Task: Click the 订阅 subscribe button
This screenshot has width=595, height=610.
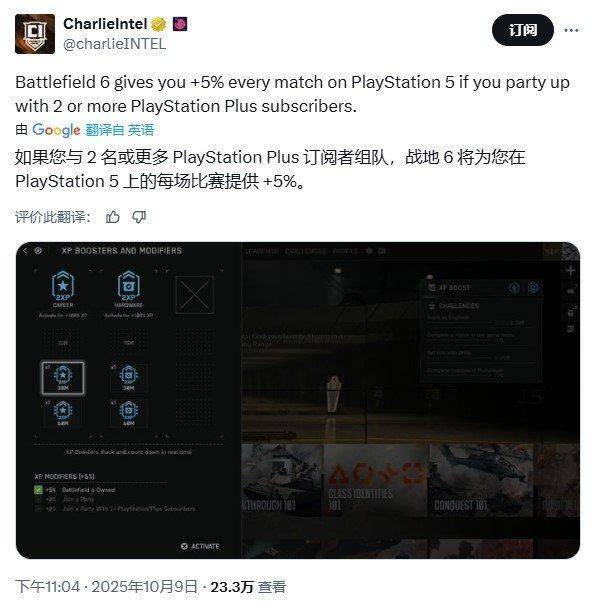Action: point(522,30)
